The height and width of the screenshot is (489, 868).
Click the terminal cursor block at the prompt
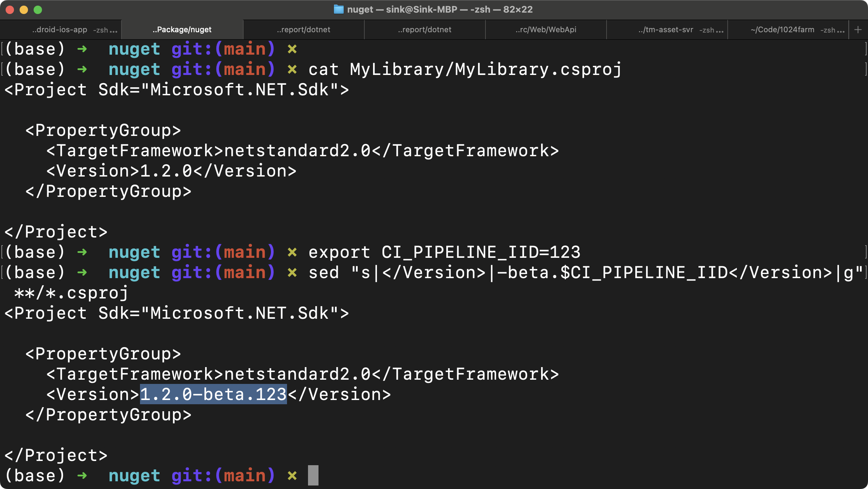point(313,475)
